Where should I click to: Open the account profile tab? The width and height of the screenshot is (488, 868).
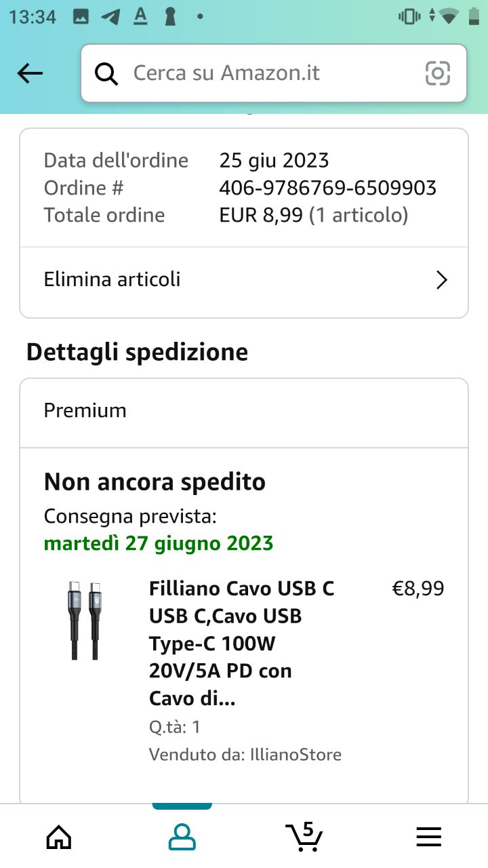pos(182,837)
